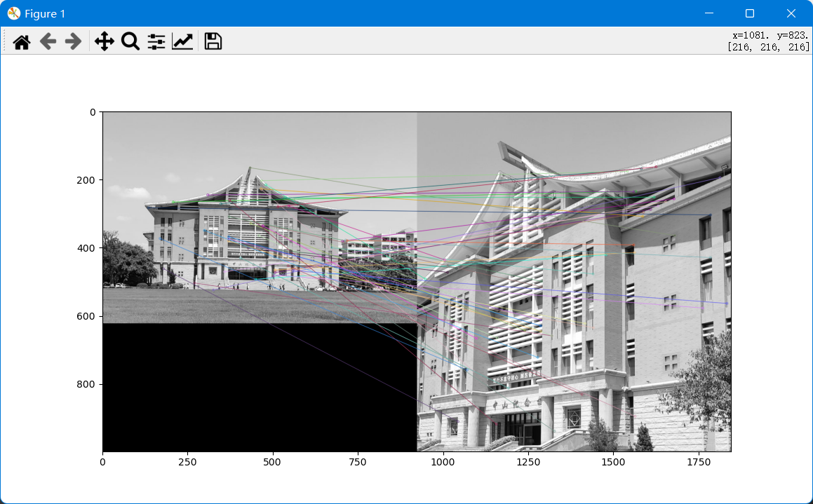Close the Figure 1 window
813x504 pixels.
coord(791,13)
